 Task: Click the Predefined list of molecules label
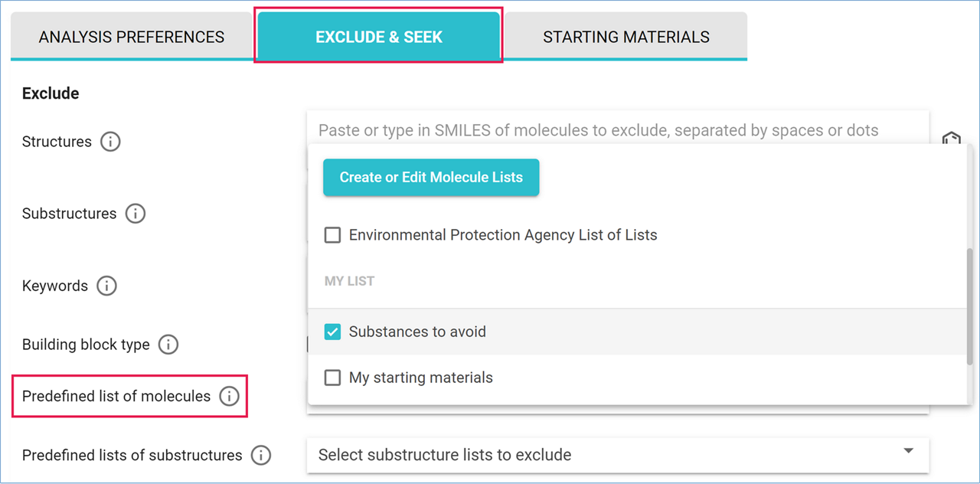tap(116, 396)
